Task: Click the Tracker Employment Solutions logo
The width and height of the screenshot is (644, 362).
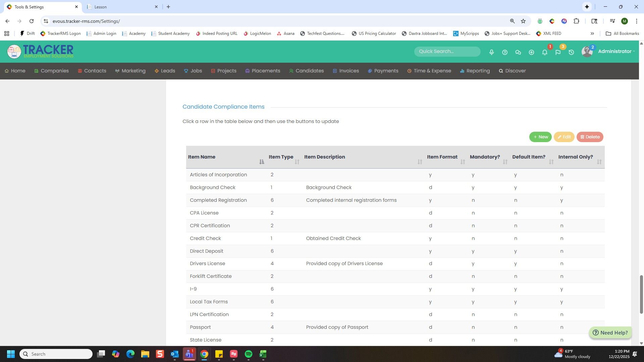Action: [40, 51]
